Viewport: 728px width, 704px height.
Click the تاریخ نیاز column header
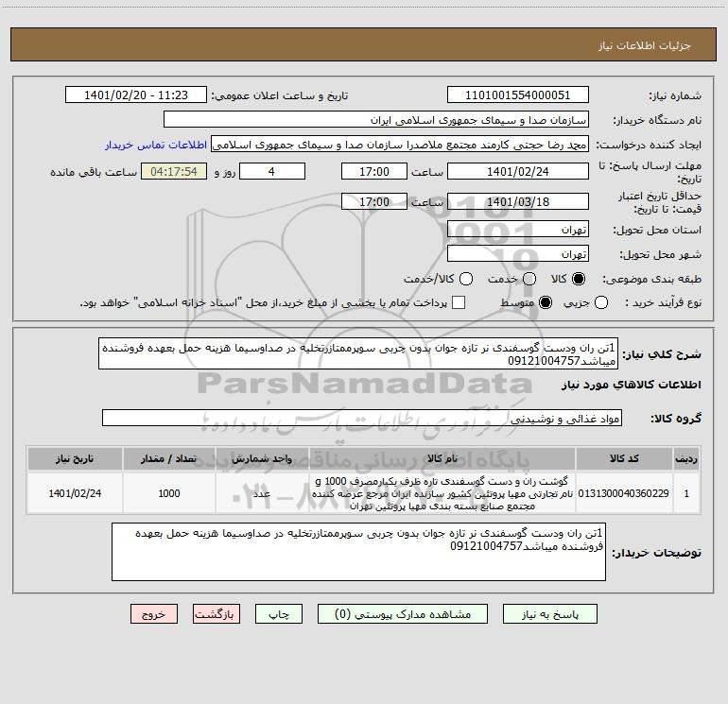coord(75,458)
